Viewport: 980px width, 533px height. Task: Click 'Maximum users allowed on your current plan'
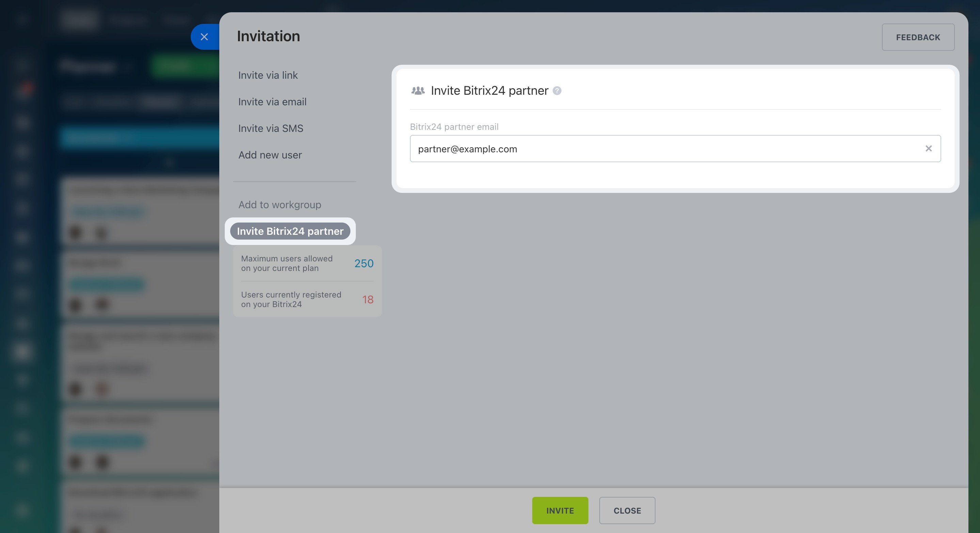287,263
